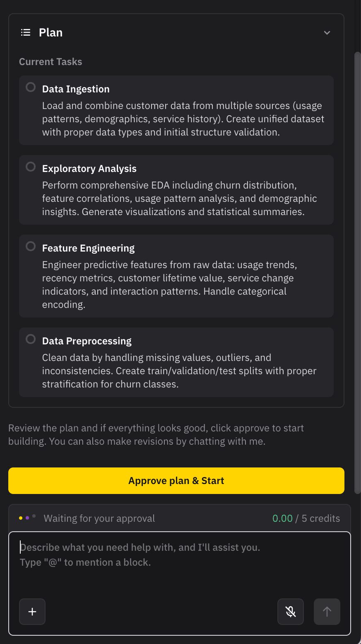The image size is (361, 644).
Task: Click the send arrow to submit message
Action: click(327, 611)
